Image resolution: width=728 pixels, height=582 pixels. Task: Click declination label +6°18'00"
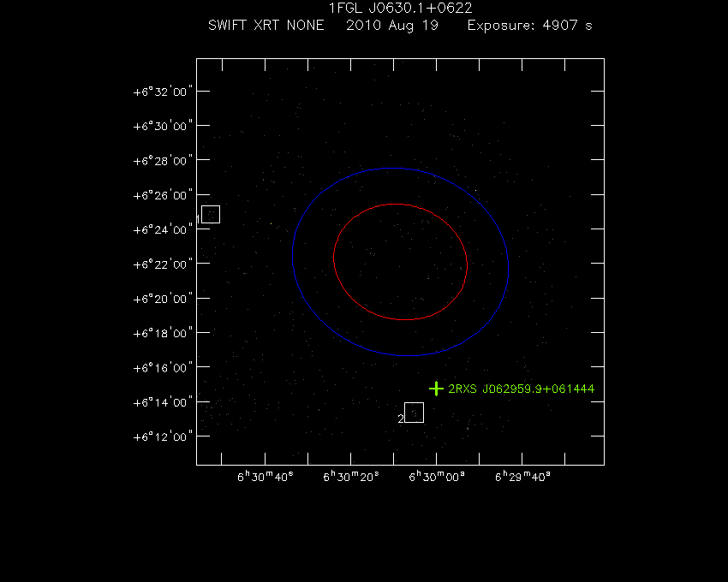163,333
